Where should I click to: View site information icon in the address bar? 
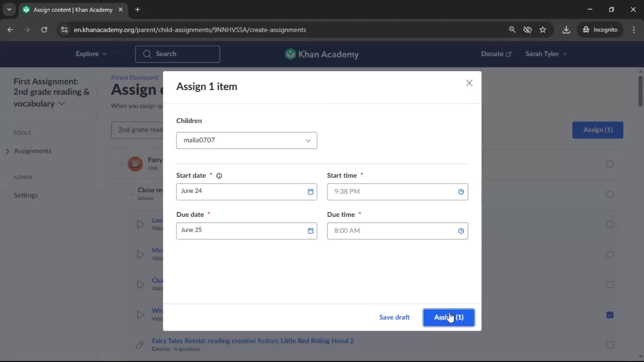(64, 30)
